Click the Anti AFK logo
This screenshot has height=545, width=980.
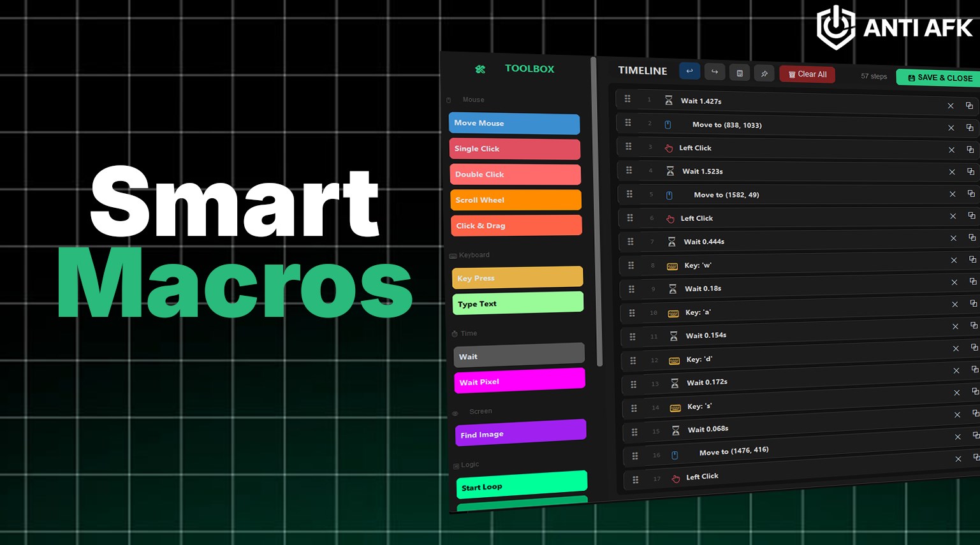[x=895, y=27]
